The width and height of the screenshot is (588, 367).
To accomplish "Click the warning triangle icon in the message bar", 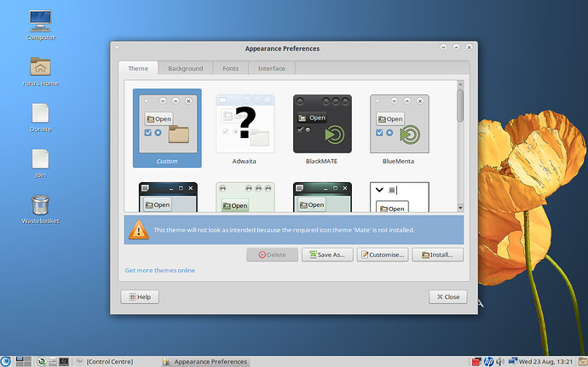I will [139, 229].
